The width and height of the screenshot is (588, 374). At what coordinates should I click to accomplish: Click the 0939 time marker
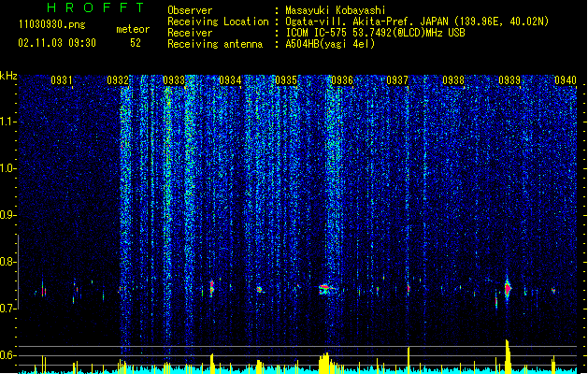[509, 80]
